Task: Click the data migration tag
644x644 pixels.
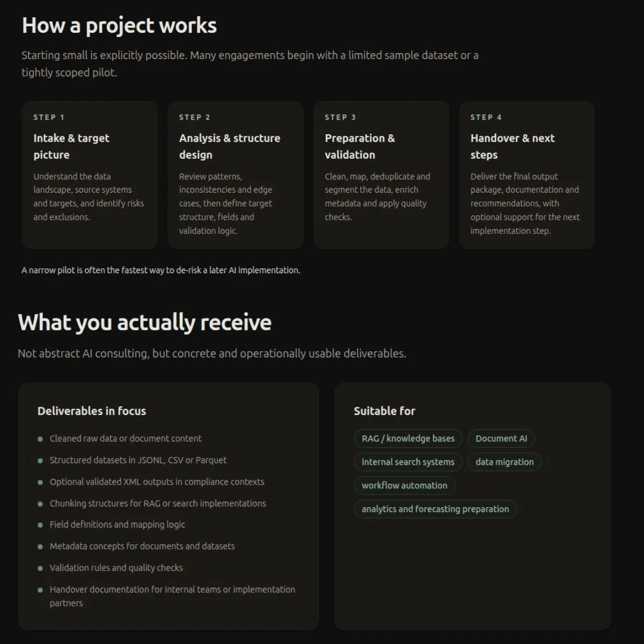Action: click(x=504, y=462)
